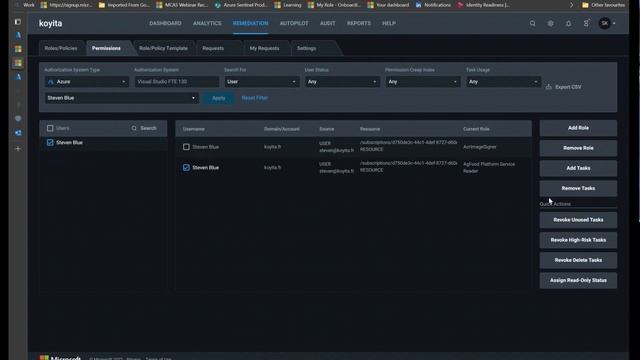Image resolution: width=640 pixels, height=360 pixels.
Task: Click the Remove Role button
Action: [x=578, y=148]
